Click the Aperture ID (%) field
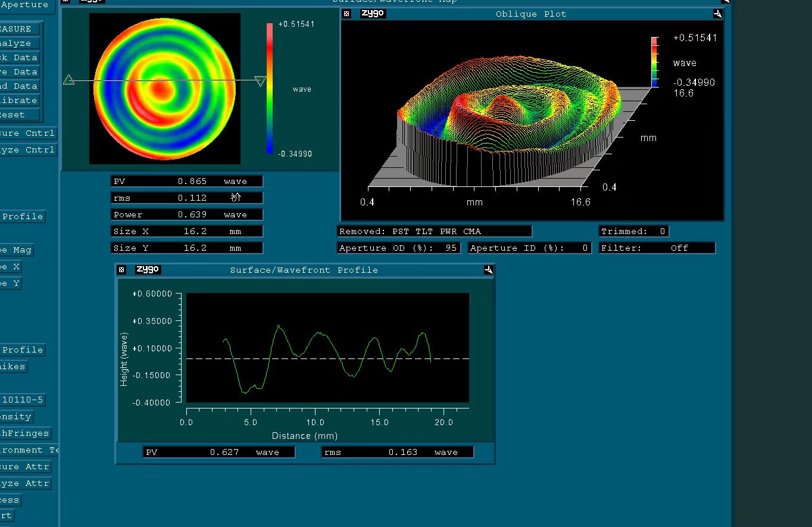Image resolution: width=812 pixels, height=527 pixels. point(529,248)
